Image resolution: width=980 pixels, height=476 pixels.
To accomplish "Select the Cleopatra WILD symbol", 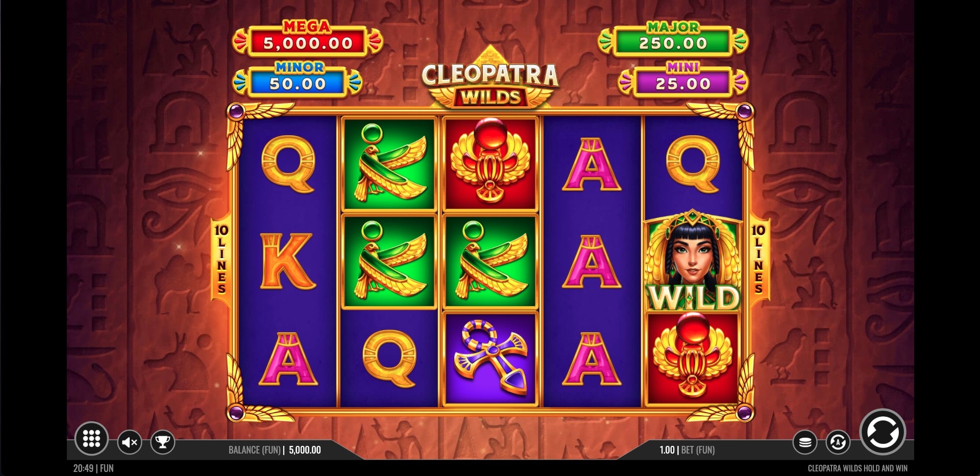I will pyautogui.click(x=693, y=261).
